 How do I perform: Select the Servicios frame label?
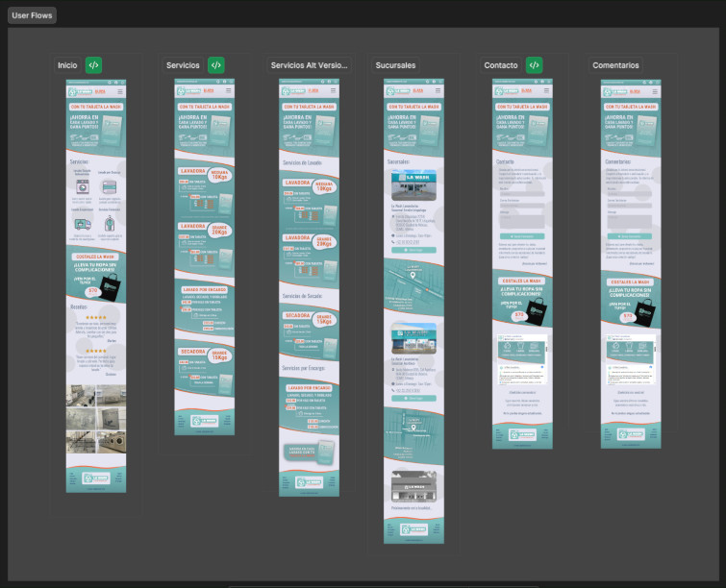(x=183, y=65)
